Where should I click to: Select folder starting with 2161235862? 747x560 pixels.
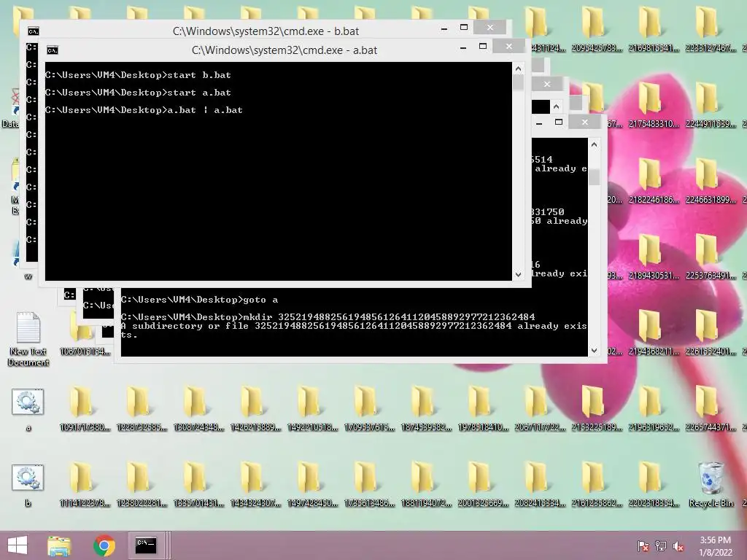click(x=597, y=485)
